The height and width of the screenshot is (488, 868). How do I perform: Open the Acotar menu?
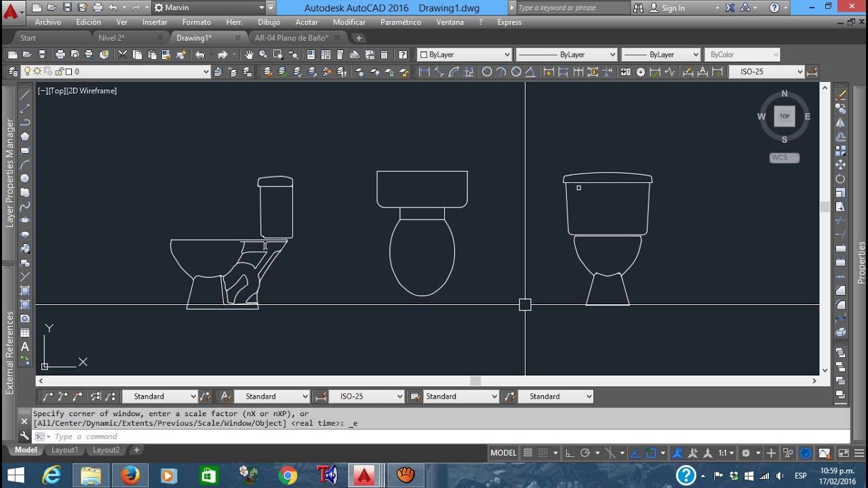point(307,22)
